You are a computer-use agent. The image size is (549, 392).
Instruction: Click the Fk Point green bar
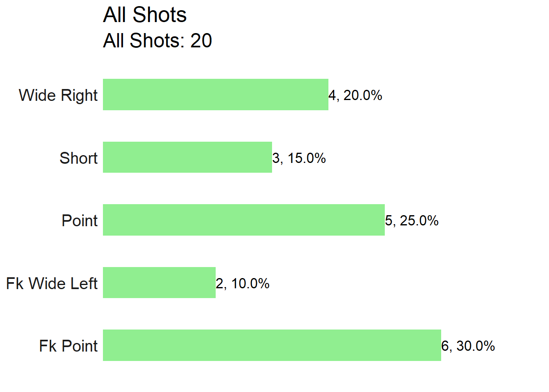[x=272, y=345]
